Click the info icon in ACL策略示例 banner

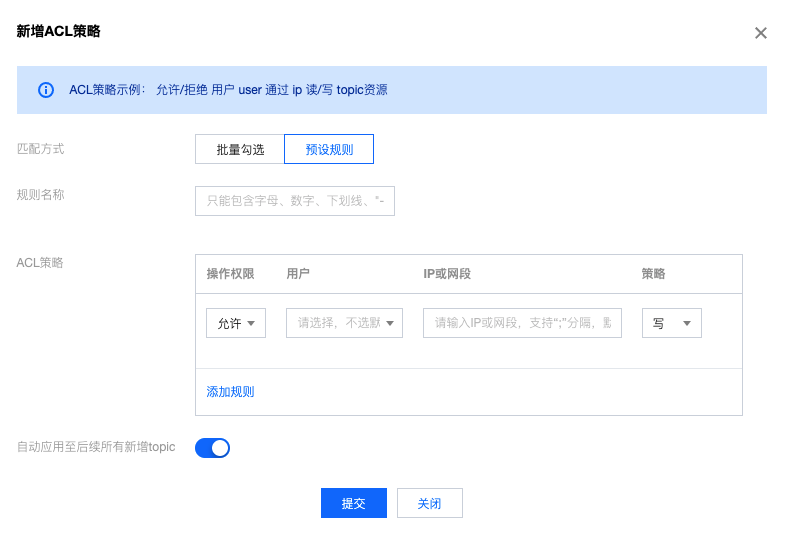pyautogui.click(x=46, y=90)
